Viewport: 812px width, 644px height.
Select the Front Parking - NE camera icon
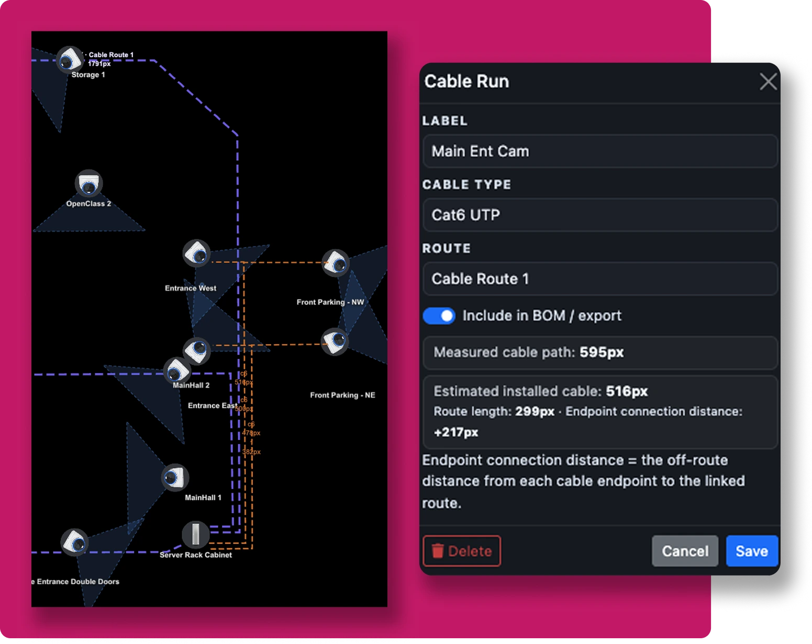click(x=335, y=341)
